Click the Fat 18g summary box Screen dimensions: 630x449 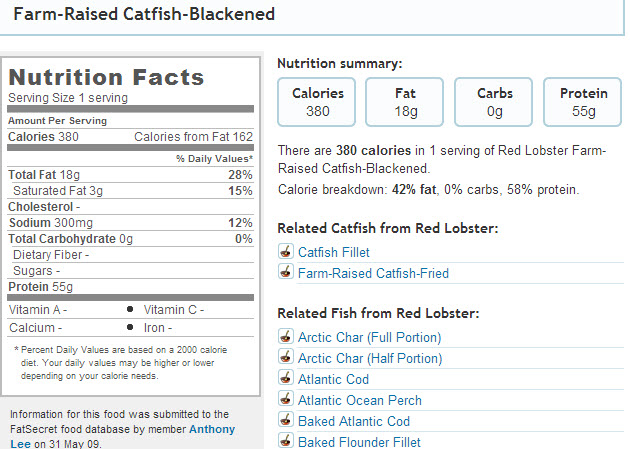click(x=406, y=102)
